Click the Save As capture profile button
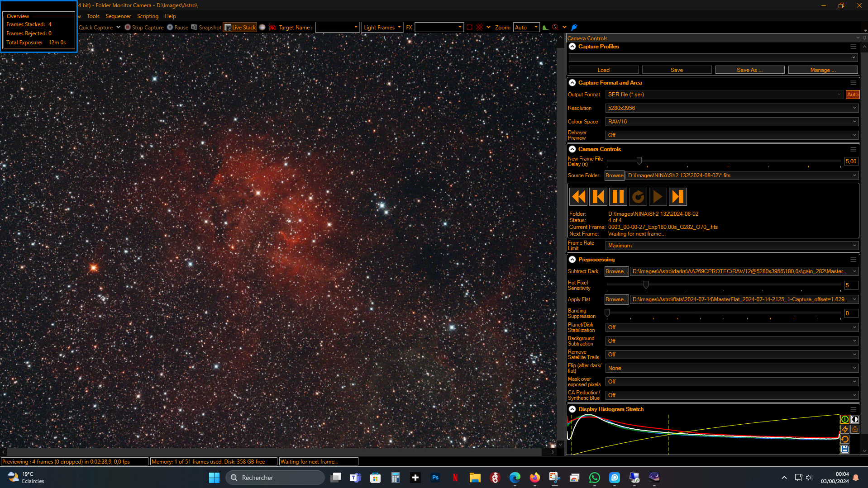 click(750, 70)
